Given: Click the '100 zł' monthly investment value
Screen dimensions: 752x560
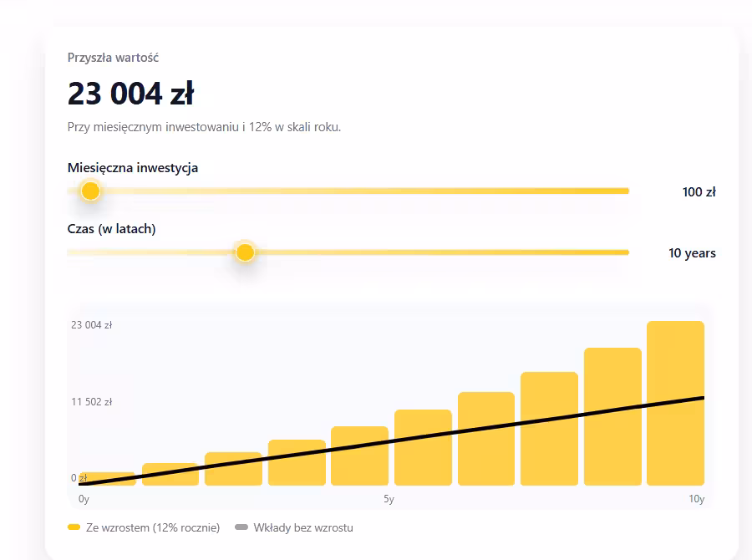Looking at the screenshot, I should (699, 192).
